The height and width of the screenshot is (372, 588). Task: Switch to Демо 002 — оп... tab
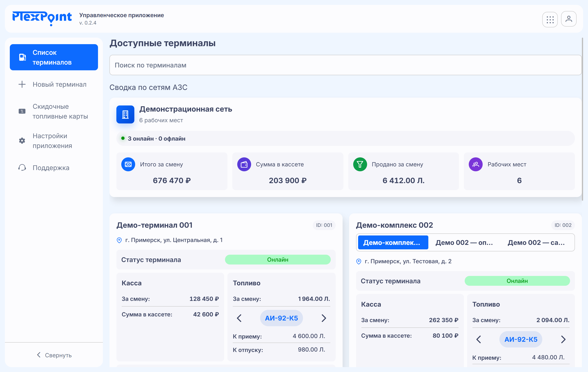click(x=464, y=242)
